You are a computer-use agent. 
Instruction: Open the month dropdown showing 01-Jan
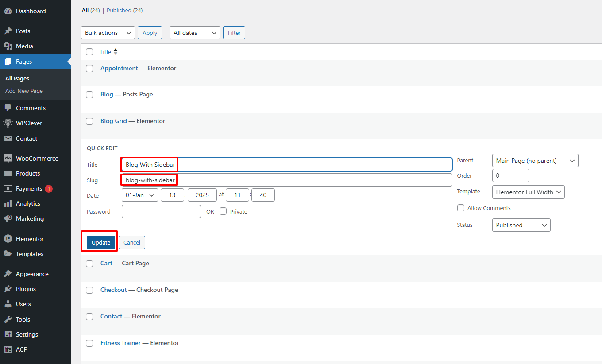point(140,195)
